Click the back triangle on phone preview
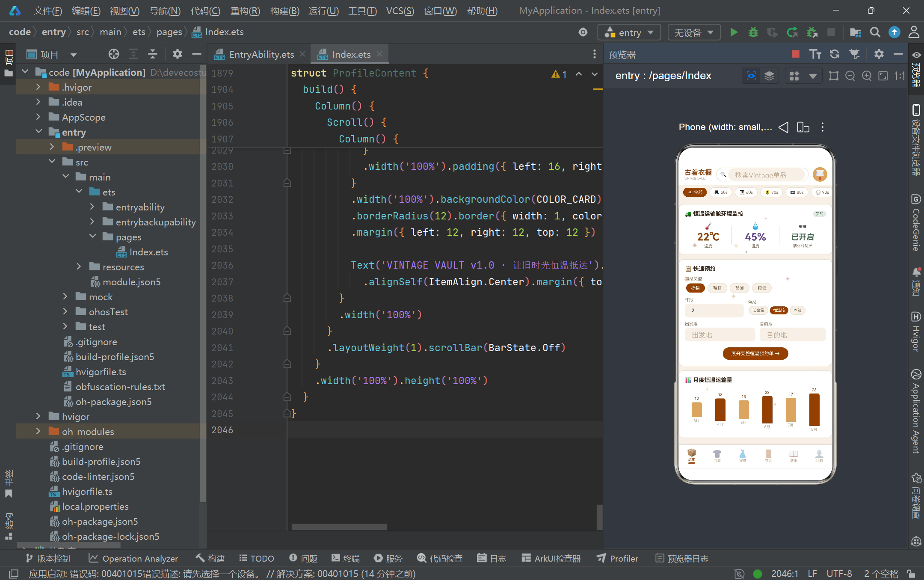The height and width of the screenshot is (580, 924). (x=783, y=127)
